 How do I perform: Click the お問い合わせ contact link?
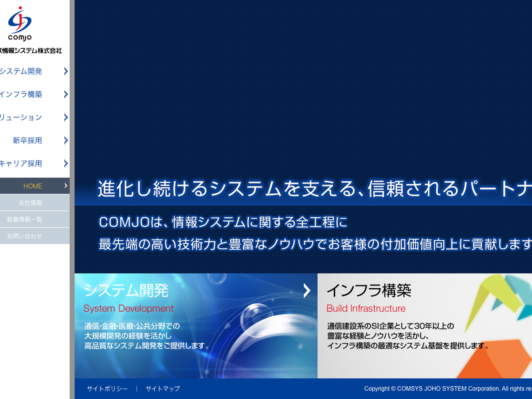click(24, 236)
